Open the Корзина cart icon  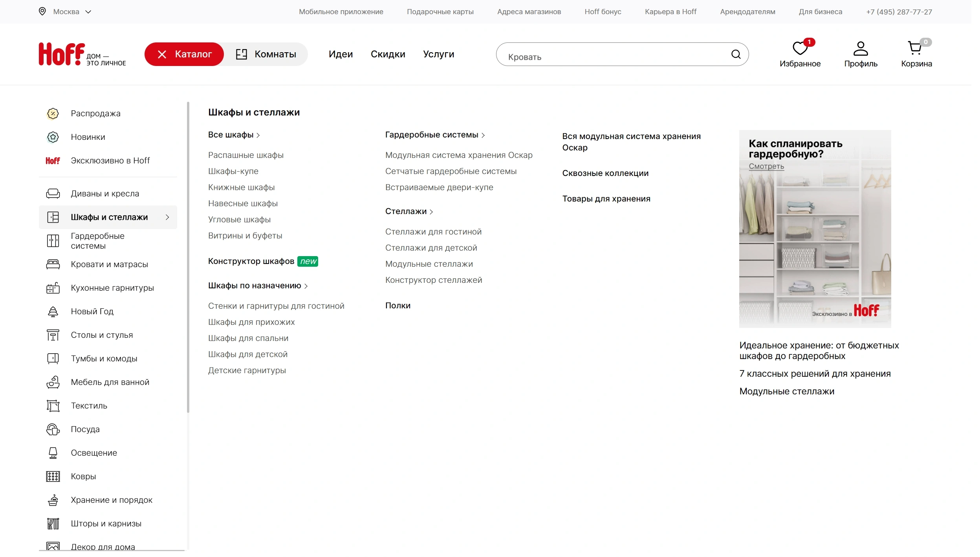pos(915,48)
